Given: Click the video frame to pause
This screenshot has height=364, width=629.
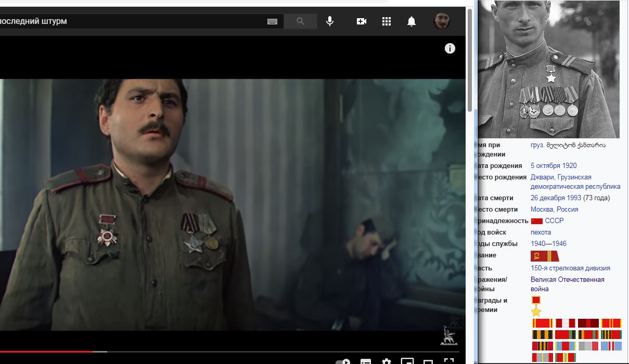Looking at the screenshot, I should 233,204.
